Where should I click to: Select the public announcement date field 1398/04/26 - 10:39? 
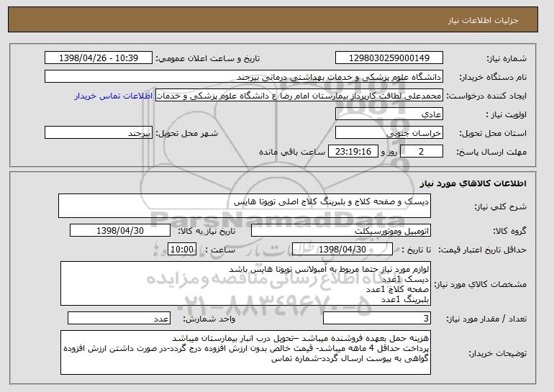(99, 58)
